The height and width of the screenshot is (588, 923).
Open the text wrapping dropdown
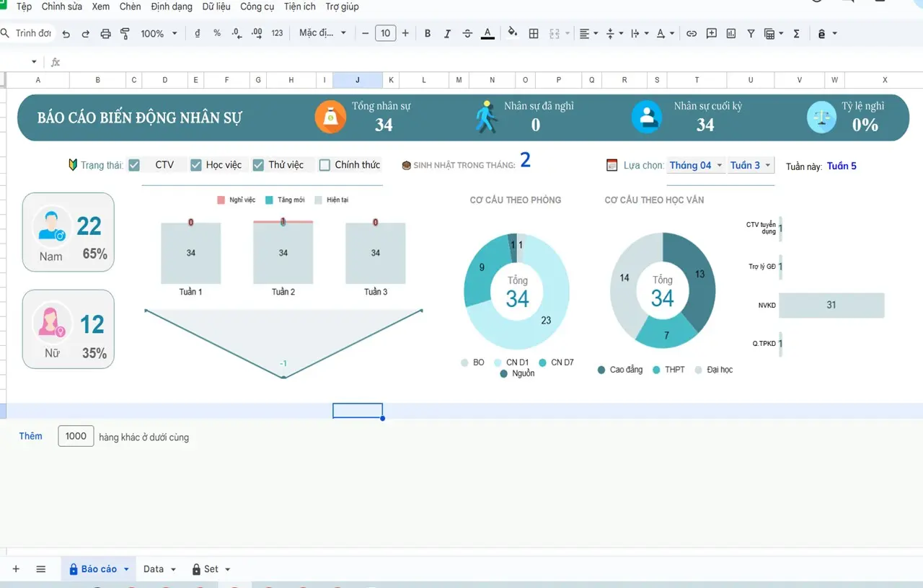click(x=639, y=33)
